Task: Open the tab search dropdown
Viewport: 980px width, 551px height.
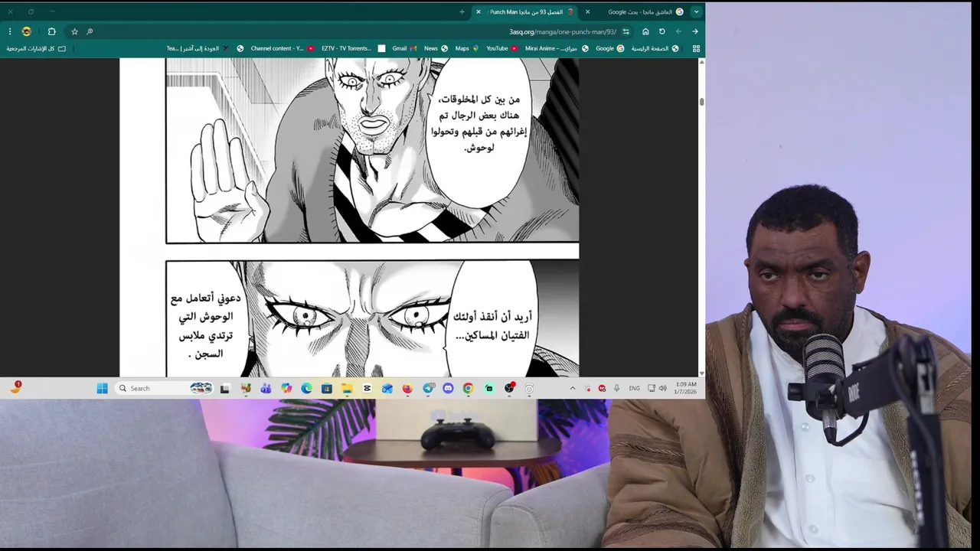Action: tap(696, 11)
